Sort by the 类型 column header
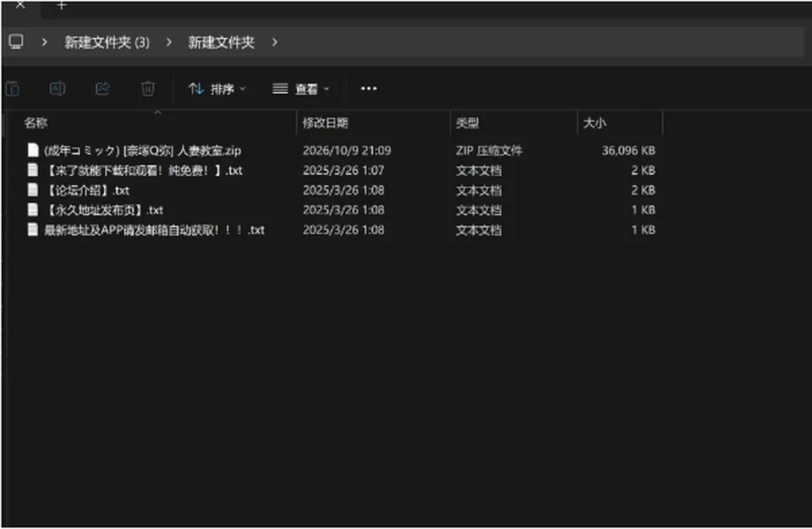The width and height of the screenshot is (812, 529). click(x=467, y=123)
